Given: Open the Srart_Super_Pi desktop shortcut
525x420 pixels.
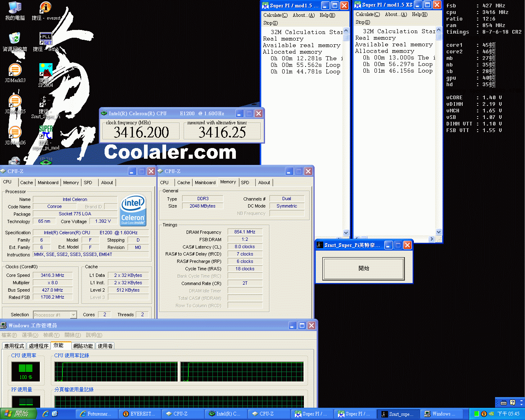Looking at the screenshot, I should tap(46, 107).
